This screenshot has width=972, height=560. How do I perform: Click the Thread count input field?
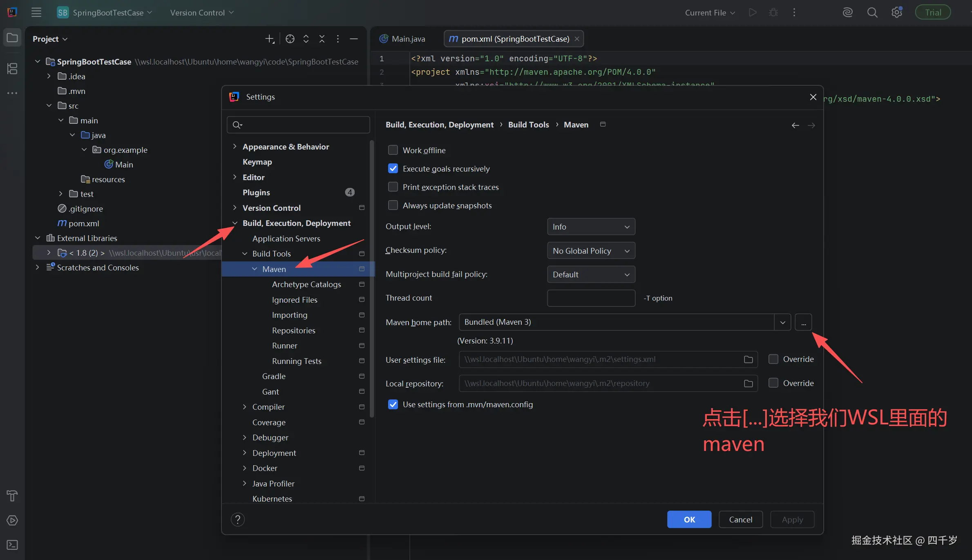point(591,298)
